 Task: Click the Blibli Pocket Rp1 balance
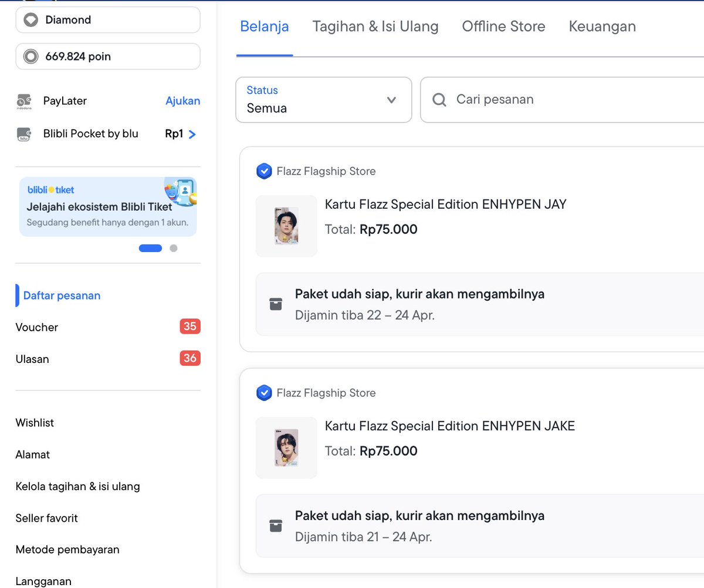[174, 134]
